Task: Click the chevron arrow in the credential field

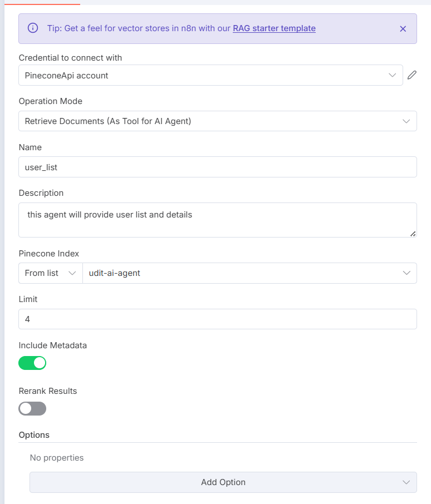Action: pyautogui.click(x=392, y=75)
